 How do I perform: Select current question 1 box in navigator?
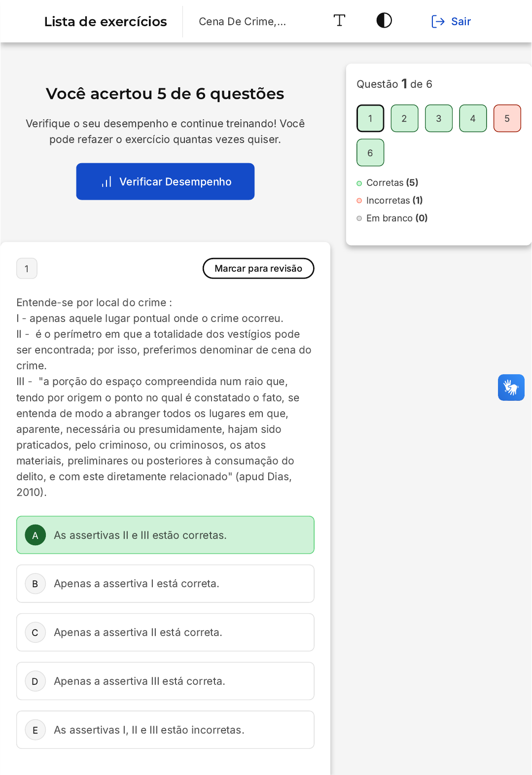(370, 118)
